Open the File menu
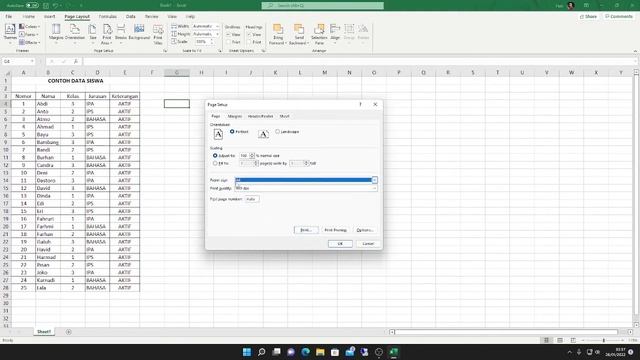640x360 pixels. click(9, 17)
